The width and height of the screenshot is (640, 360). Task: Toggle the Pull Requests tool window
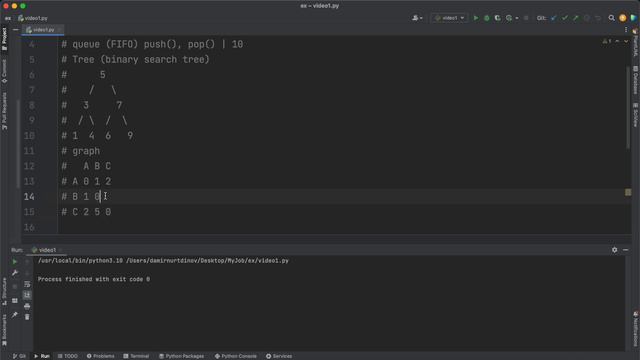[x=4, y=111]
